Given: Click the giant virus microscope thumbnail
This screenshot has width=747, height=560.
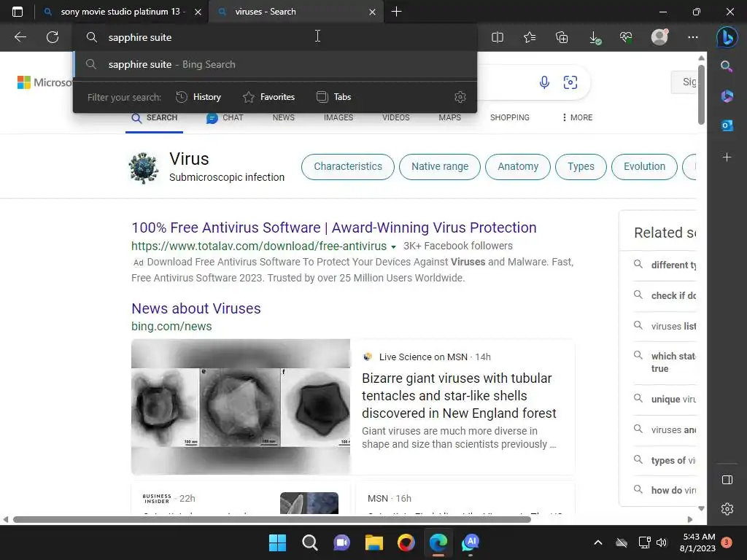Looking at the screenshot, I should click(241, 407).
